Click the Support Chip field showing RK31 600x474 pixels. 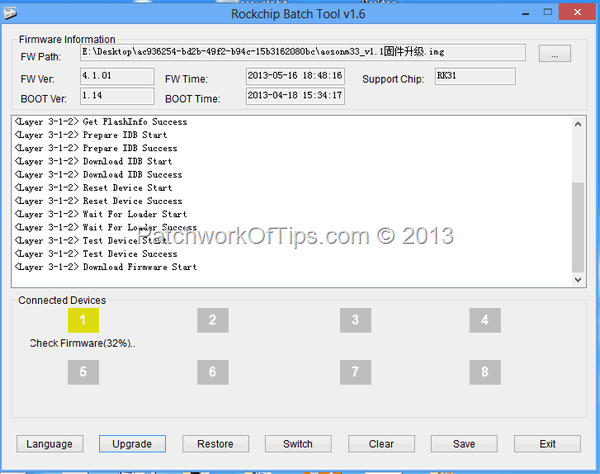[x=475, y=76]
